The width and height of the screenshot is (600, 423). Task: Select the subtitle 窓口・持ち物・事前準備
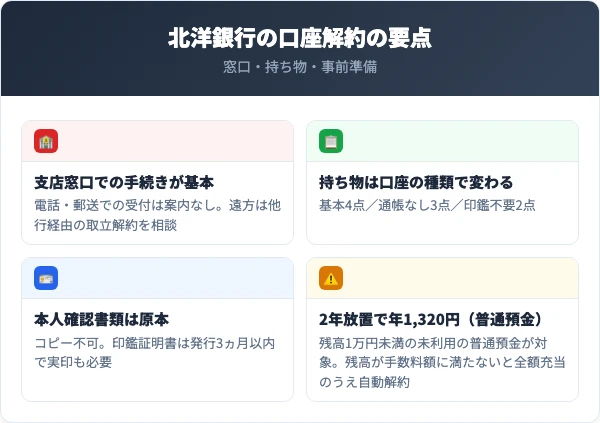coord(300,67)
